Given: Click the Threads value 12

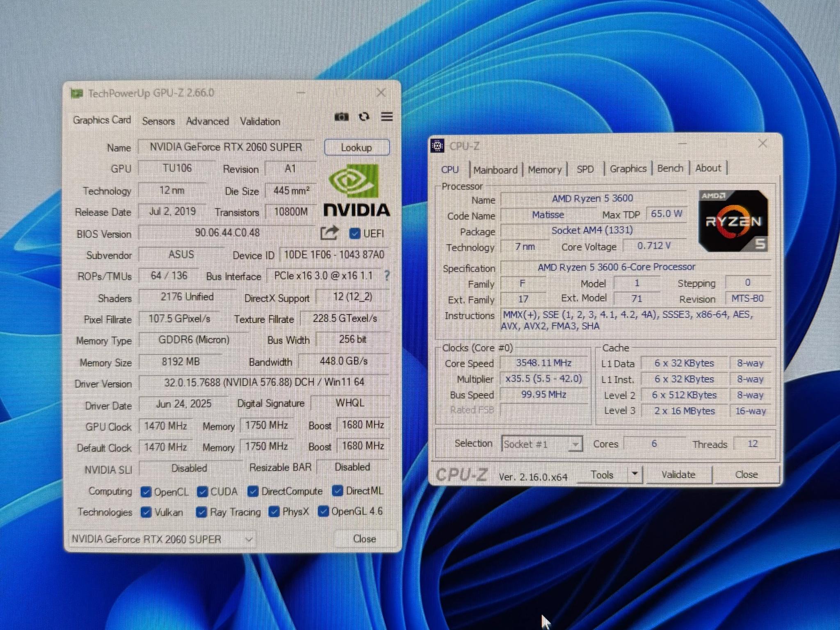Looking at the screenshot, I should point(752,443).
